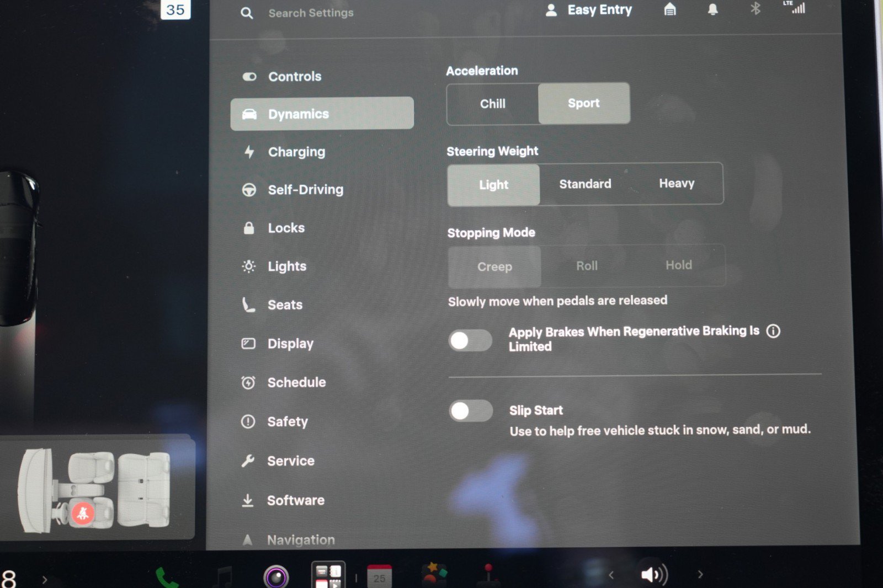This screenshot has width=883, height=588.
Task: Set Steering Weight to Heavy
Action: coord(677,183)
